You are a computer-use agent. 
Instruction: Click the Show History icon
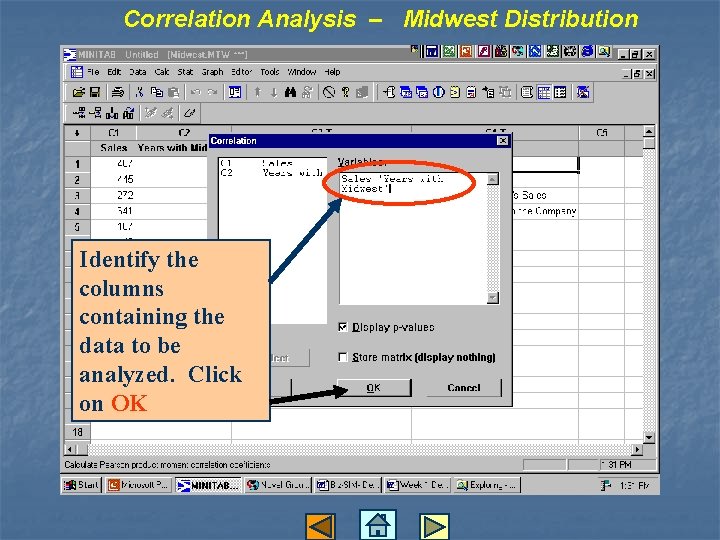[x=455, y=92]
